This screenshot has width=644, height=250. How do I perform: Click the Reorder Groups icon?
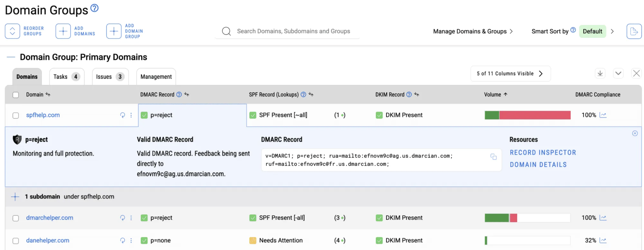pyautogui.click(x=12, y=31)
